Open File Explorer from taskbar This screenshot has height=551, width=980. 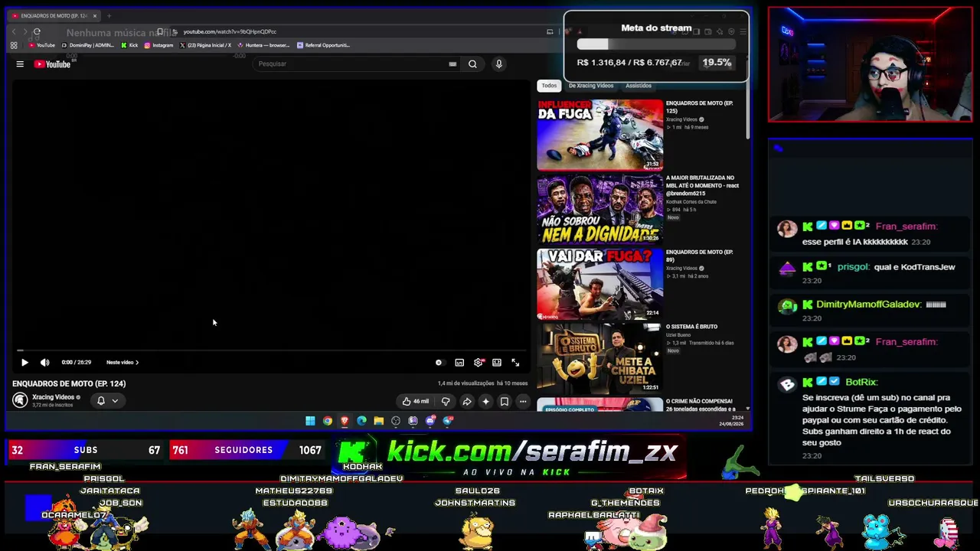tap(378, 421)
